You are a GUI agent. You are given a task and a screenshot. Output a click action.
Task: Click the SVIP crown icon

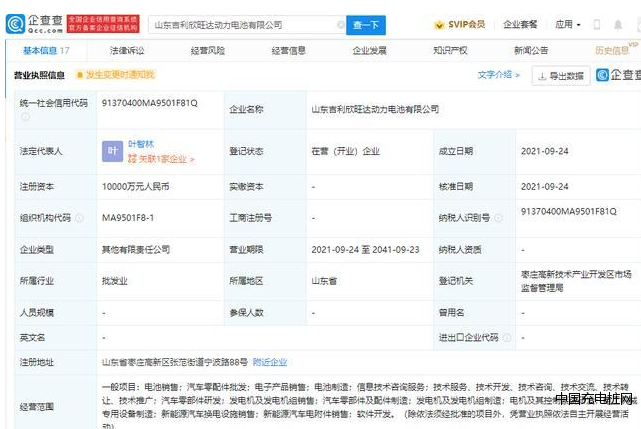click(439, 25)
